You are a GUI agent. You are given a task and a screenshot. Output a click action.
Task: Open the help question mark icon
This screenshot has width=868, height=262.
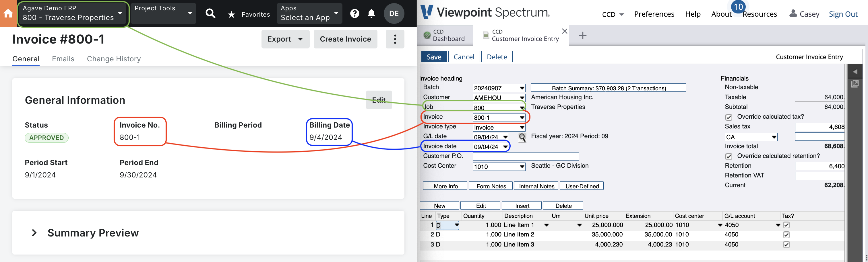(x=354, y=13)
